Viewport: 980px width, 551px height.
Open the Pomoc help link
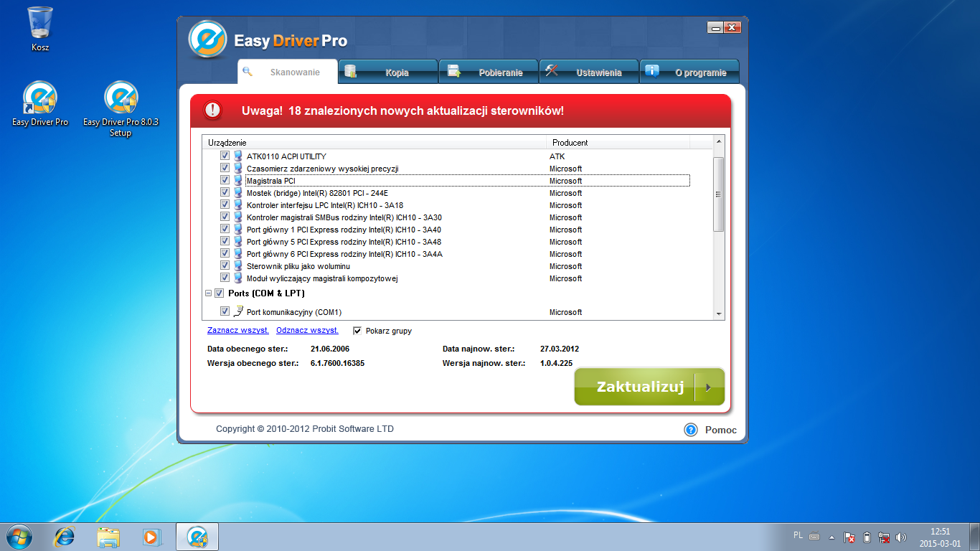(x=721, y=430)
